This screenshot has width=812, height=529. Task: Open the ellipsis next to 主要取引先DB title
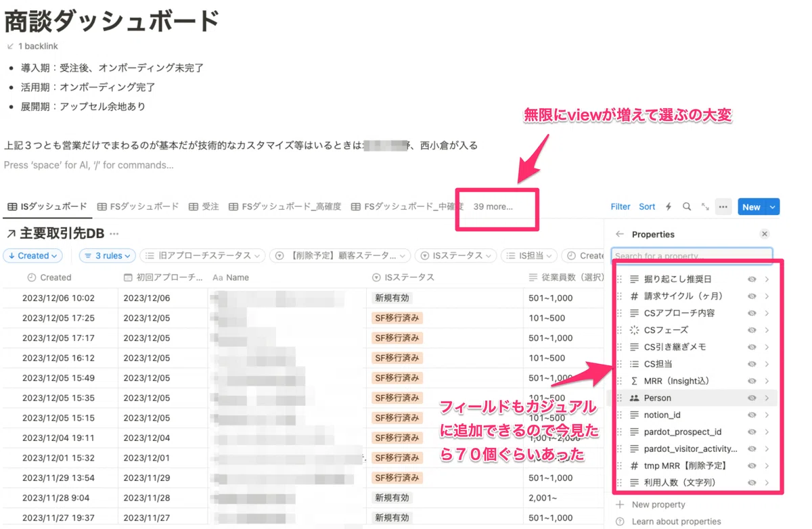point(114,234)
